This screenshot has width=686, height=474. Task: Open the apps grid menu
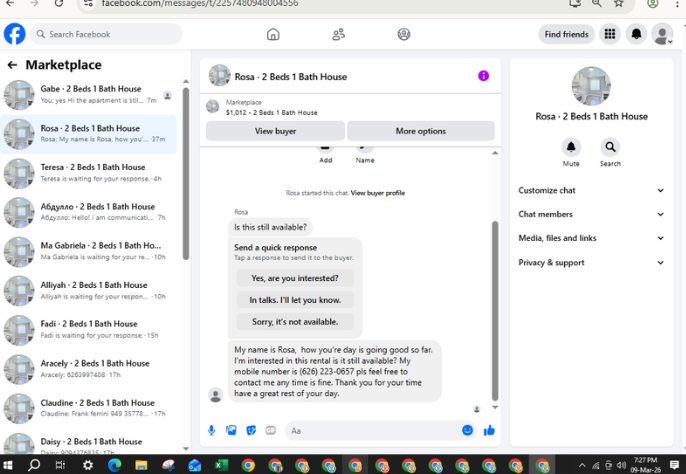tap(609, 34)
